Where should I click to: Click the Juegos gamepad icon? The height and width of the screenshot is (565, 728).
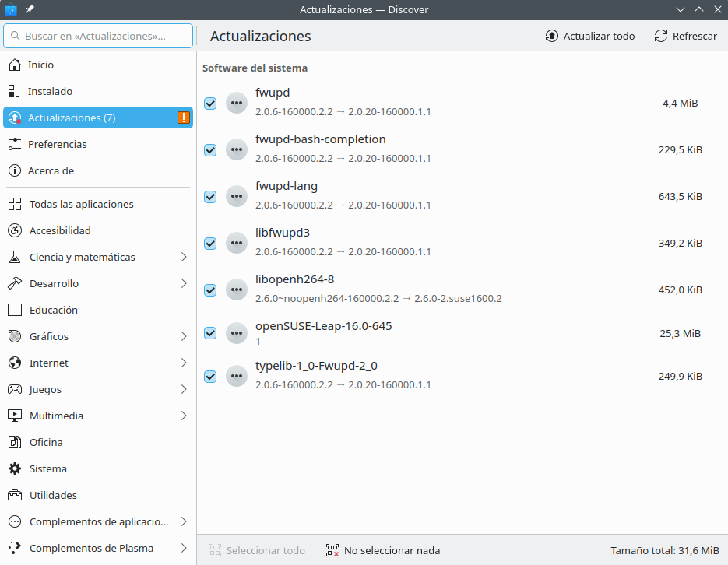(14, 390)
